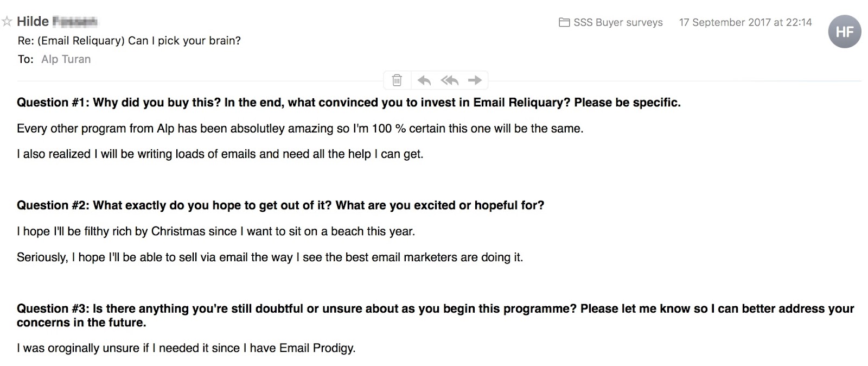Image resolution: width=868 pixels, height=366 pixels.
Task: Reply to all with the double-arrow icon
Action: pos(450,80)
